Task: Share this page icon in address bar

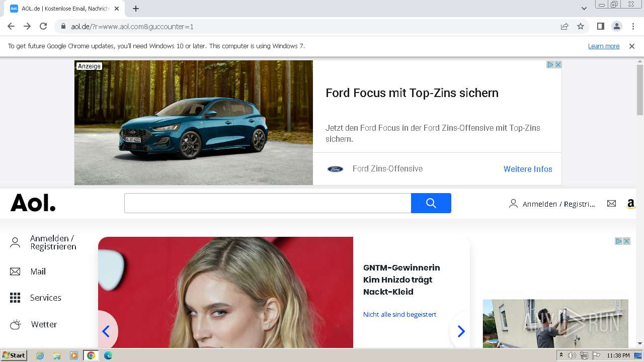Action: pos(565,26)
